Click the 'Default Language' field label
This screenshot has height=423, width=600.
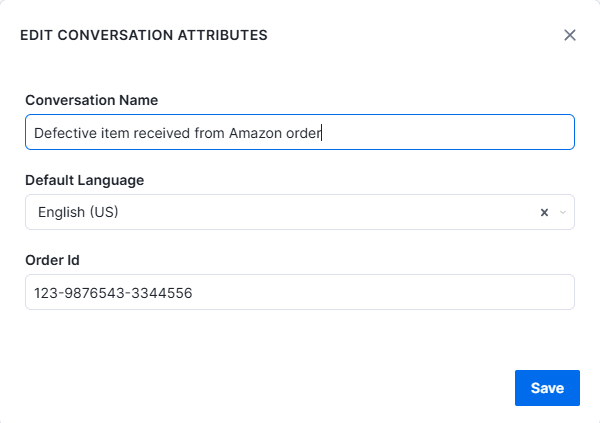[85, 180]
